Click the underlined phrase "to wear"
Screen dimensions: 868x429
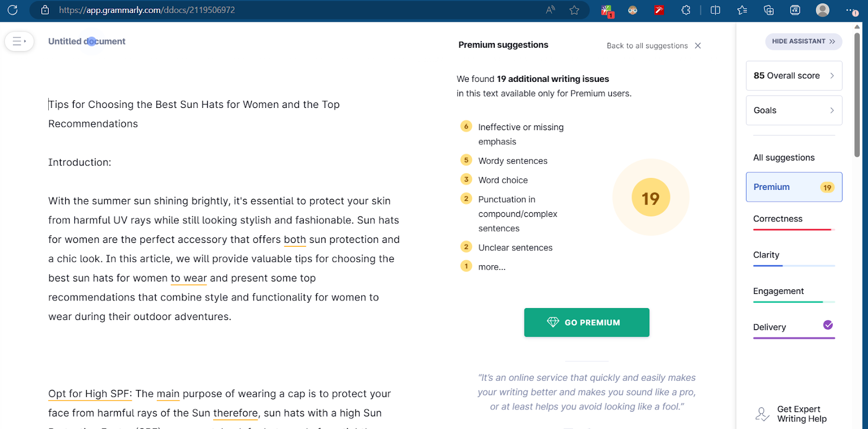(x=189, y=278)
